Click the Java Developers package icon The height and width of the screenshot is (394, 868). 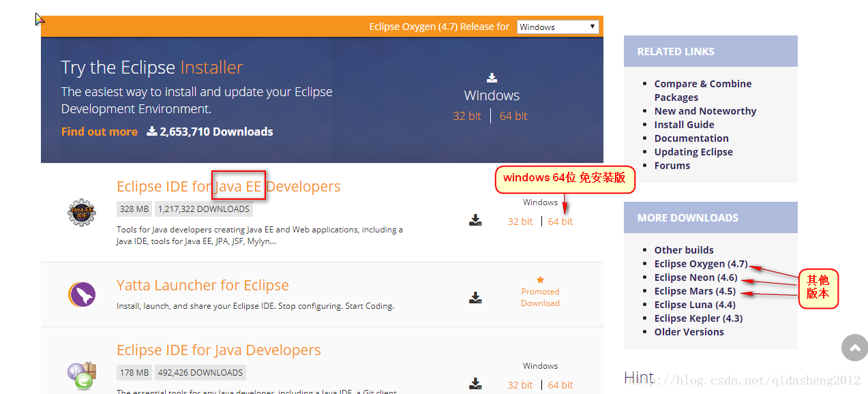coord(82,376)
